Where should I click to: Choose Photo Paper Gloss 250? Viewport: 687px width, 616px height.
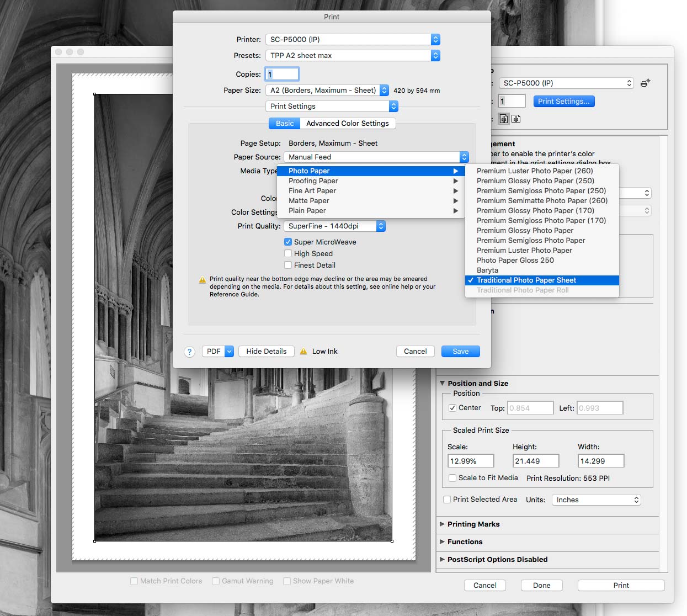(542, 261)
